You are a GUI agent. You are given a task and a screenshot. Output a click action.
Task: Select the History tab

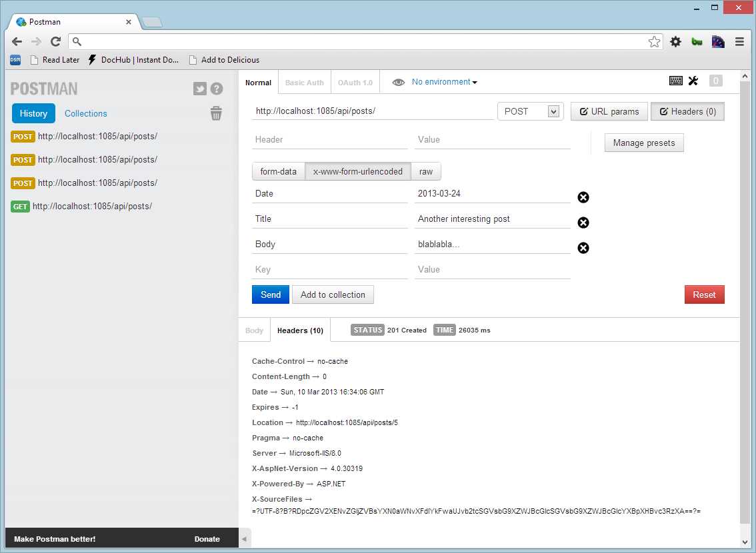click(33, 113)
